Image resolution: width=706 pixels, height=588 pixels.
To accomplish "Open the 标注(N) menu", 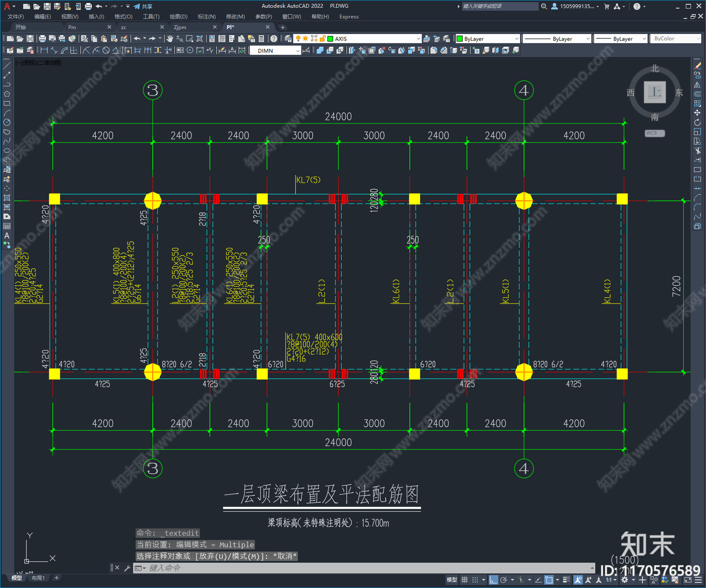I will click(x=207, y=17).
